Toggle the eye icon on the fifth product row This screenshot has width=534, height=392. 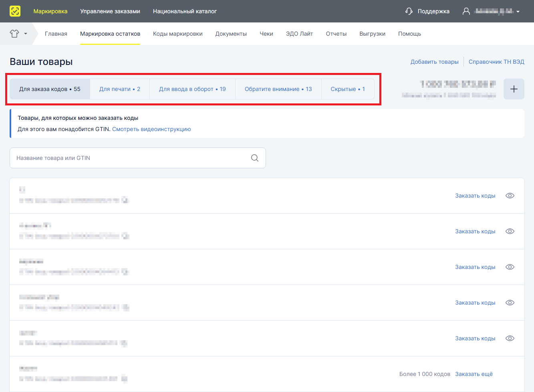pyautogui.click(x=510, y=338)
